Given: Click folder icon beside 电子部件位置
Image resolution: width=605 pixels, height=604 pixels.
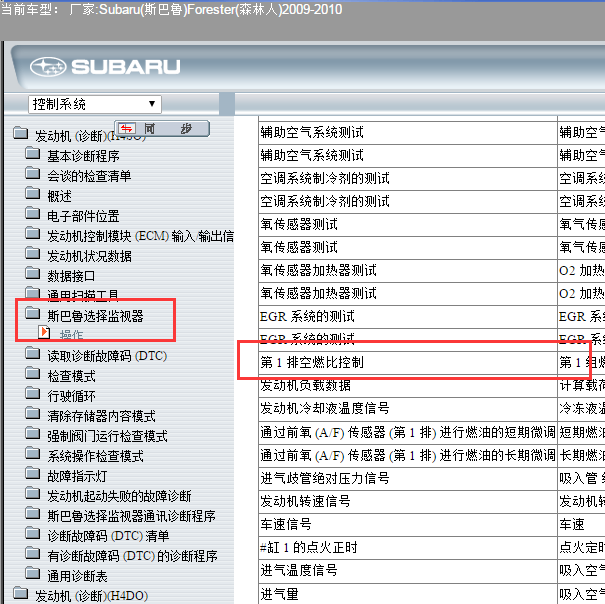Looking at the screenshot, I should coord(33,213).
